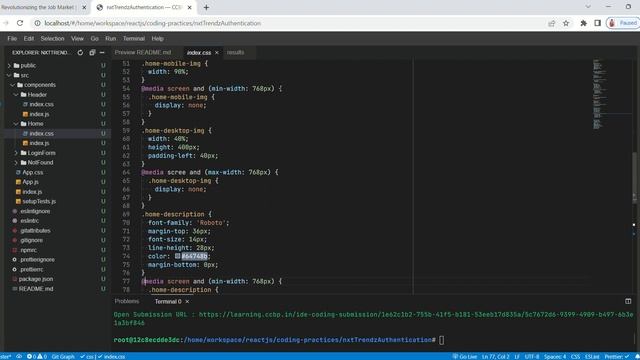This screenshot has height=360, width=640.
Task: Open the Paused profile button
Action: point(623,23)
